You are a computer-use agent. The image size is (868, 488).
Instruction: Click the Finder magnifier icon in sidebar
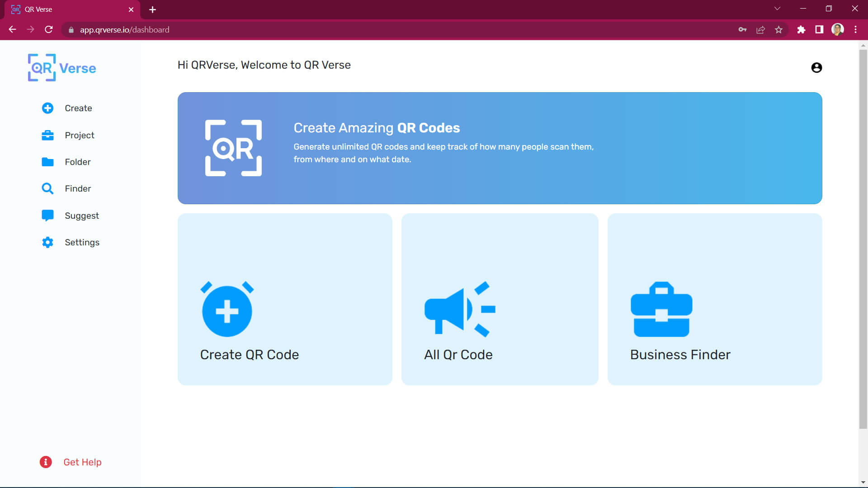click(x=47, y=188)
